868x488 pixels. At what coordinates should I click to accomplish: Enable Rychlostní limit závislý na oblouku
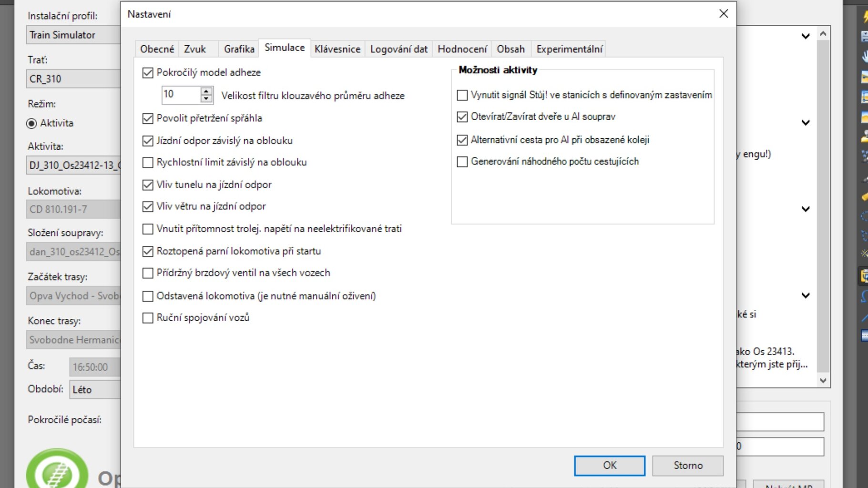pos(148,163)
